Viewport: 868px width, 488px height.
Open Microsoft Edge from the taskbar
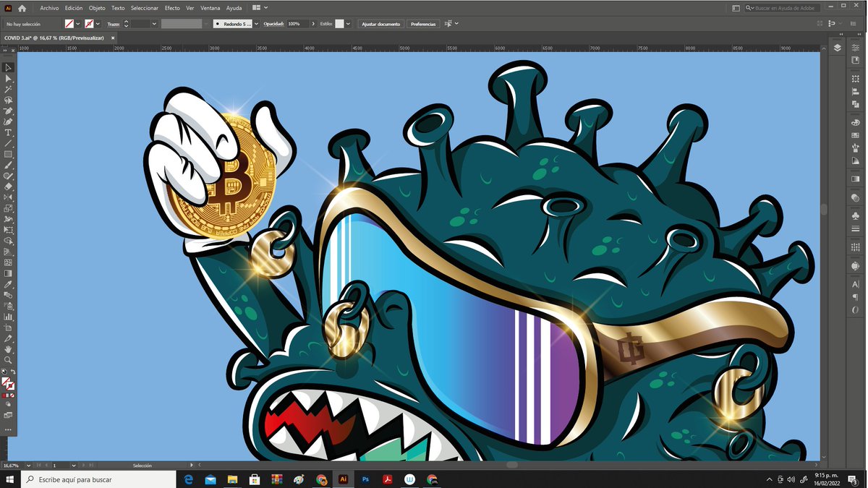(x=189, y=479)
